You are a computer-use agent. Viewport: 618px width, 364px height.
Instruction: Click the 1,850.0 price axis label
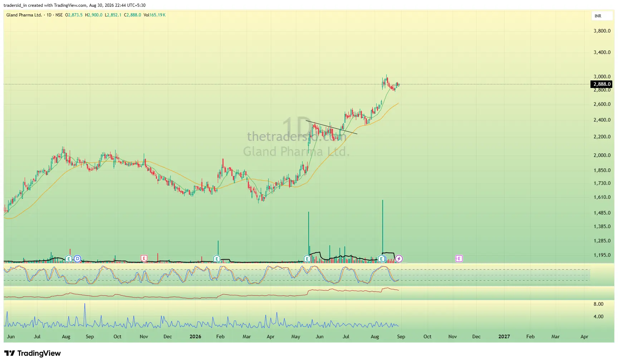pyautogui.click(x=602, y=170)
